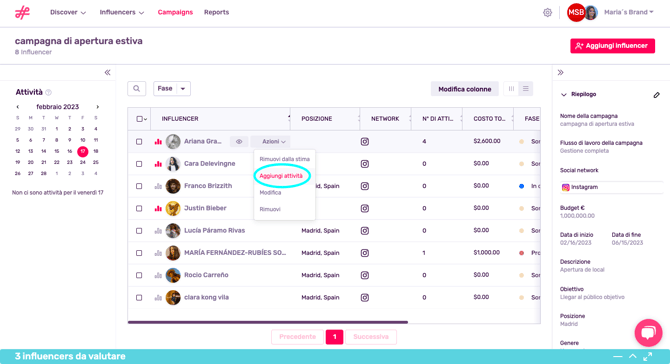Image resolution: width=670 pixels, height=364 pixels.
Task: Switch to column board view icon
Action: [511, 89]
